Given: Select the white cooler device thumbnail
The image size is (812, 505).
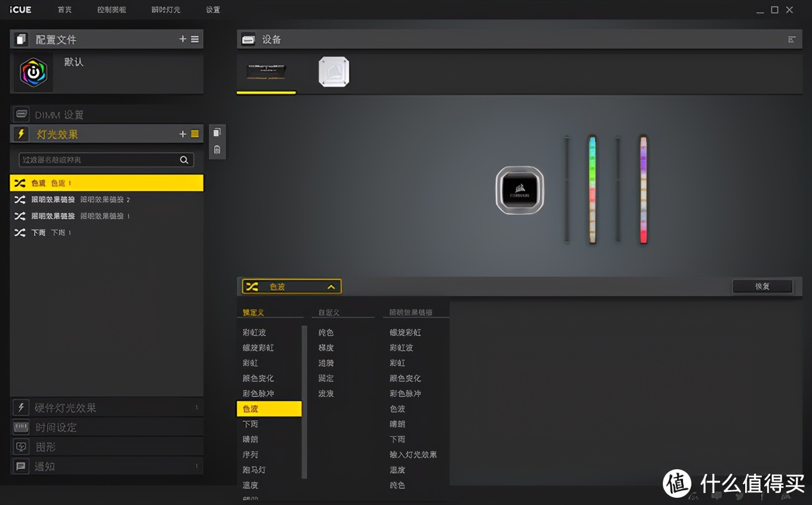Looking at the screenshot, I should pyautogui.click(x=334, y=72).
